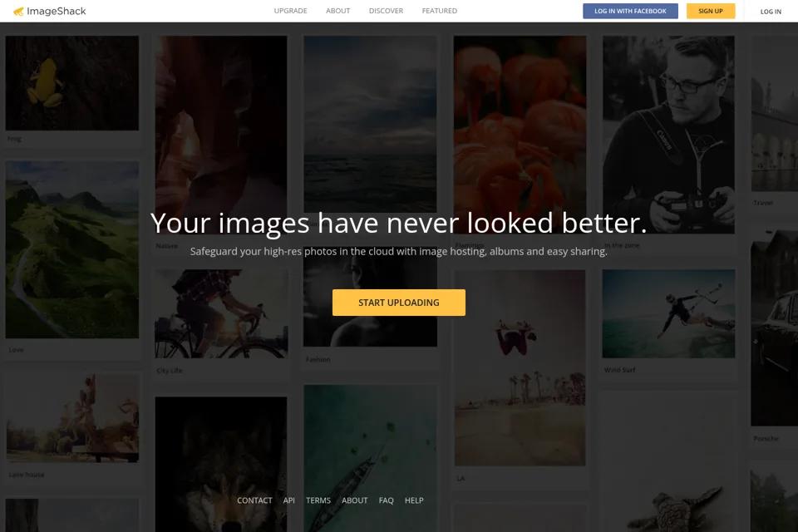This screenshot has height=532, width=798.
Task: Open the dark ocean sky photo
Action: (370, 124)
